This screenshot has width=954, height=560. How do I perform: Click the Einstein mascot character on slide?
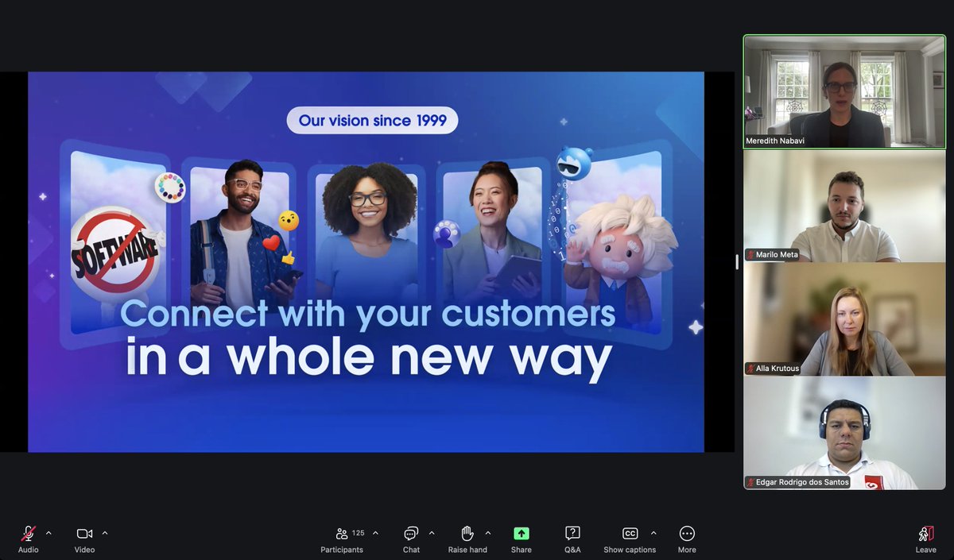[620, 258]
